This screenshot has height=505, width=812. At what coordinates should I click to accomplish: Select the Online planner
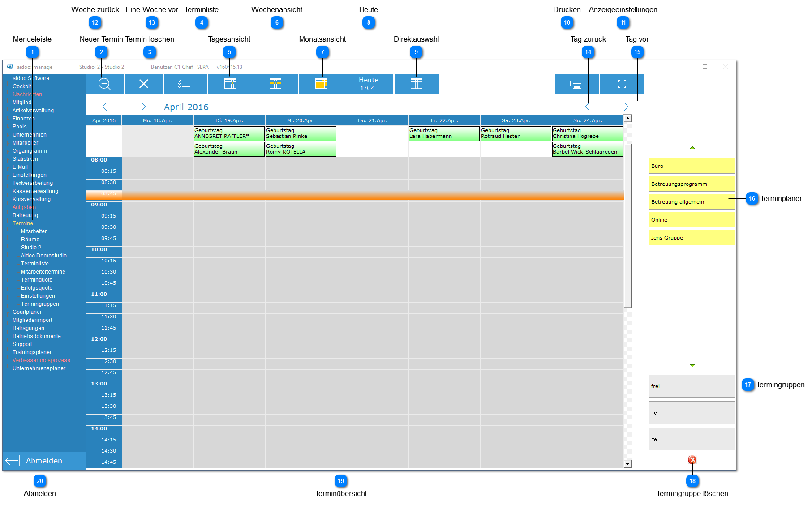click(692, 219)
